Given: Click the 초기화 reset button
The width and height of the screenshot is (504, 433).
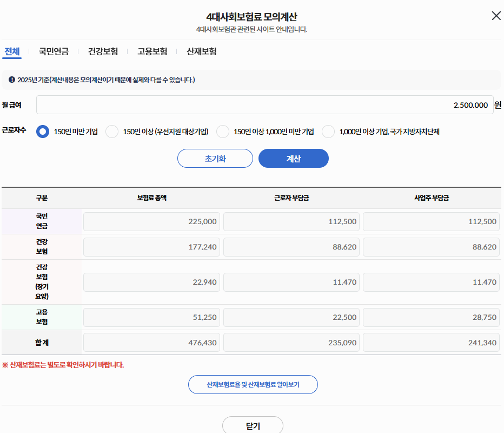Looking at the screenshot, I should [x=215, y=158].
